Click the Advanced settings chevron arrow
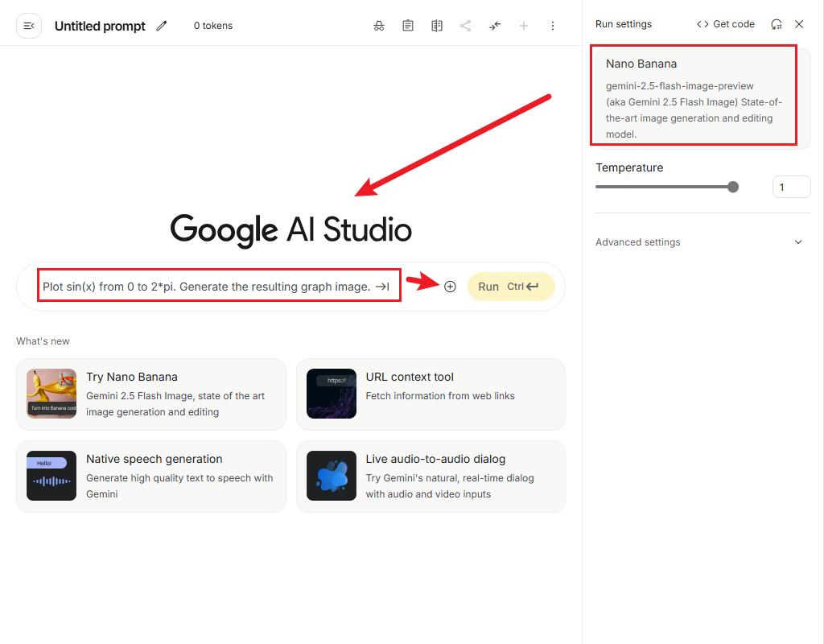The height and width of the screenshot is (644, 824). [798, 242]
